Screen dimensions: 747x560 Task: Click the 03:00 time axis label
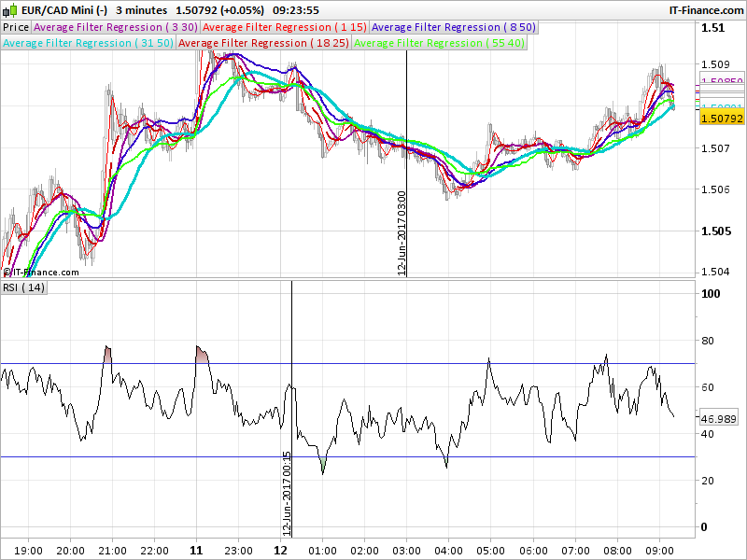(x=407, y=551)
